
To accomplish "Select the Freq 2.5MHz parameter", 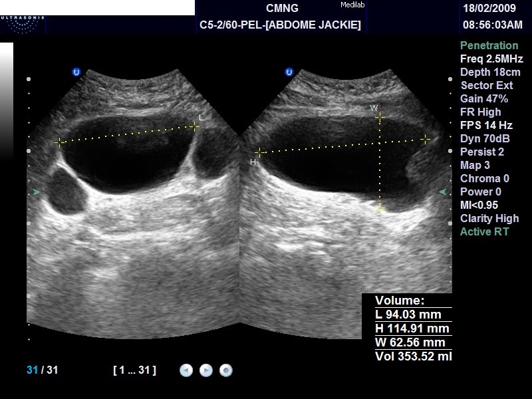I will coord(491,59).
